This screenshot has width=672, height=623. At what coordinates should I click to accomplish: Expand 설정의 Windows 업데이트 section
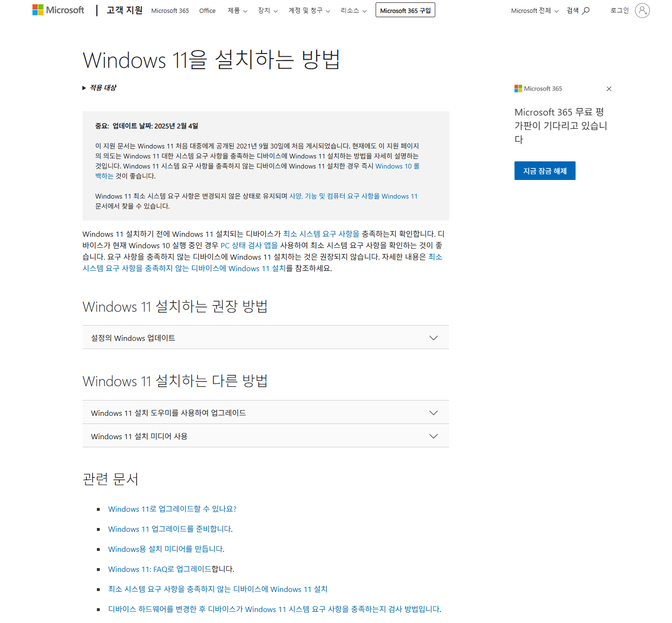click(266, 338)
